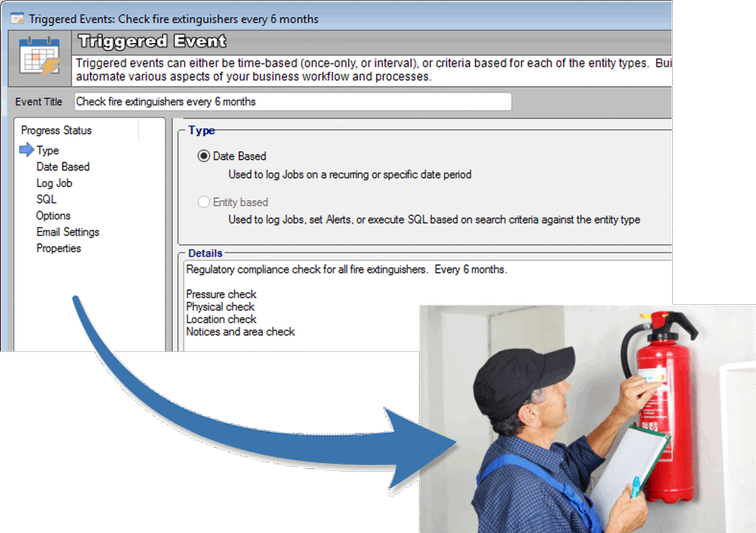756x533 pixels.
Task: Select the Entity based radio button
Action: (204, 202)
